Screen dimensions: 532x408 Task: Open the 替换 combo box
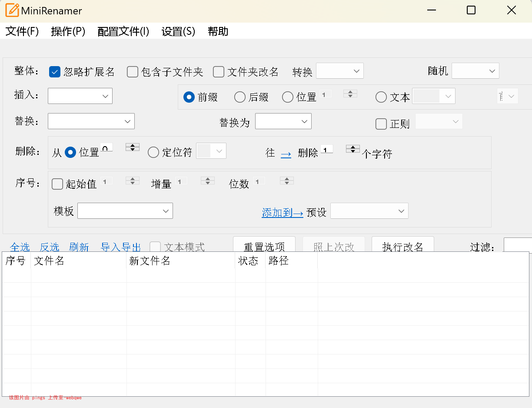(x=91, y=121)
